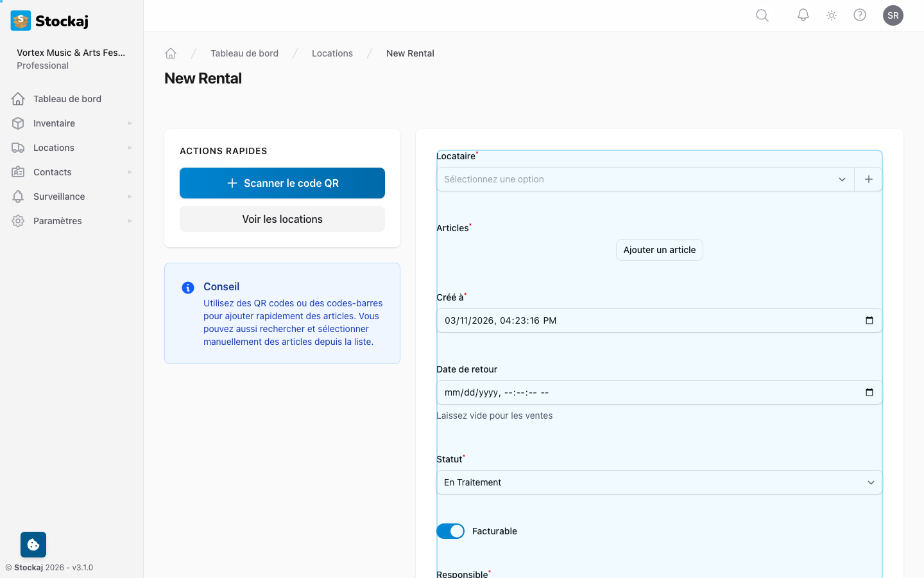924x578 pixels.
Task: Open the notifications bell
Action: click(x=803, y=15)
